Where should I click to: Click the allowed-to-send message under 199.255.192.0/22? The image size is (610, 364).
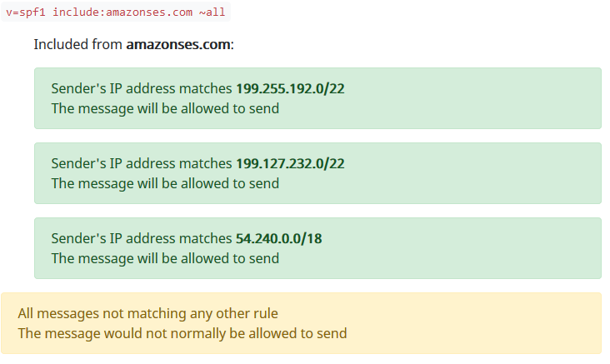(x=165, y=108)
